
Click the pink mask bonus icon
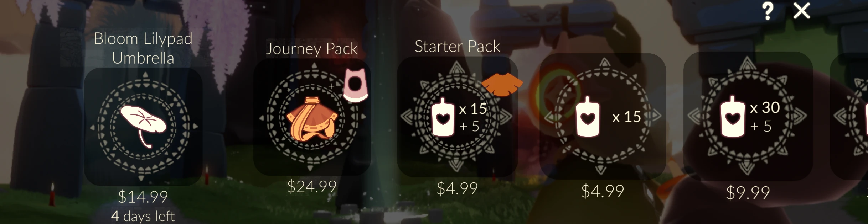coord(356,85)
